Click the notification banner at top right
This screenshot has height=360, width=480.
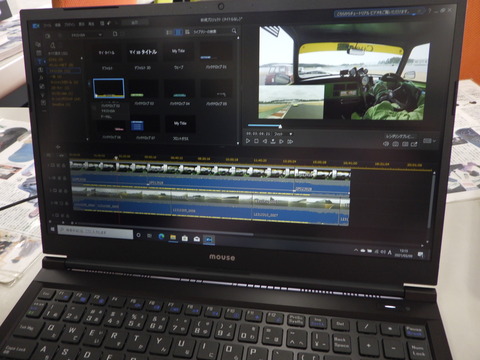click(379, 13)
